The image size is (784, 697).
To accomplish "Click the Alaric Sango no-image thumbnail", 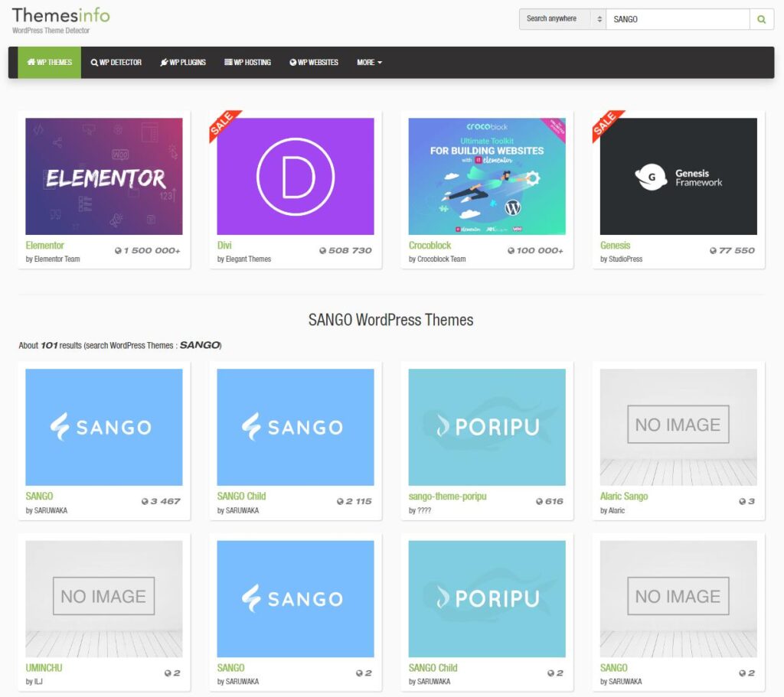I will (678, 427).
